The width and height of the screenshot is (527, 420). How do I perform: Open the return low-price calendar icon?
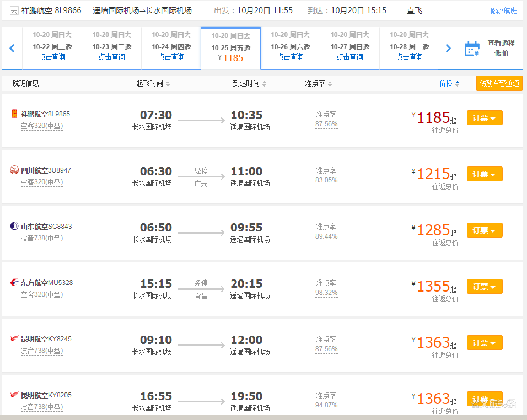472,49
